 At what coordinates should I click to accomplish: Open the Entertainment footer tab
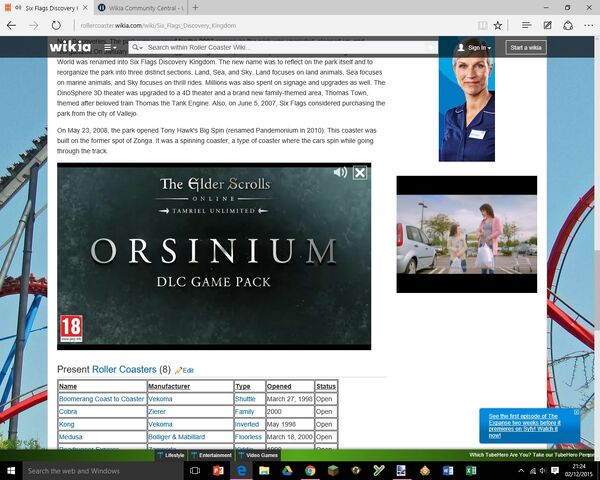click(211, 455)
